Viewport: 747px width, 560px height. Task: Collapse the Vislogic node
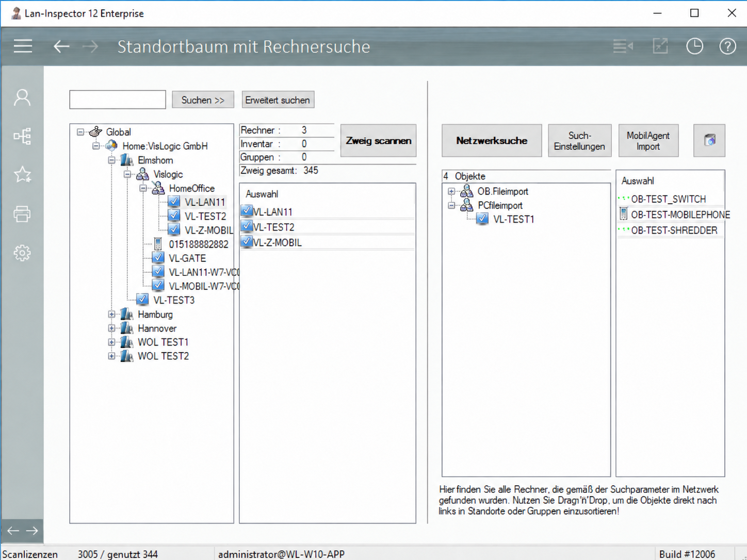pyautogui.click(x=127, y=174)
